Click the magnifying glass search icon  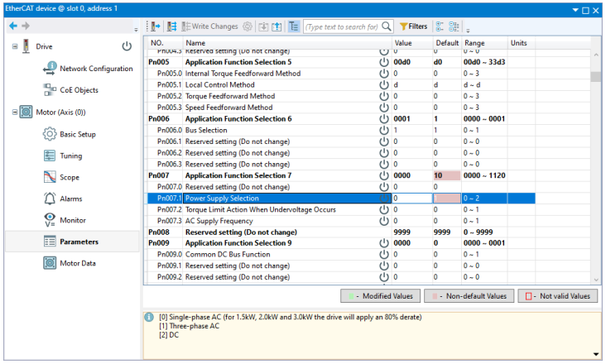coord(386,26)
